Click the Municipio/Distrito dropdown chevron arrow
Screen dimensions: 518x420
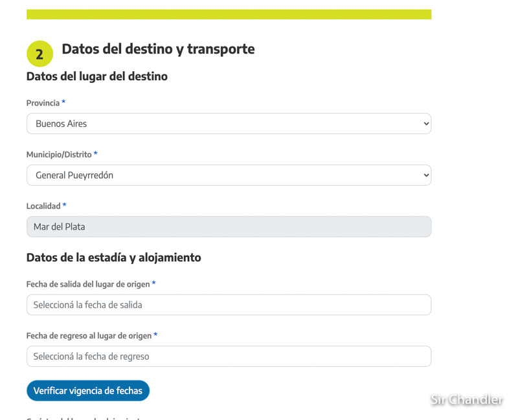pyautogui.click(x=426, y=175)
